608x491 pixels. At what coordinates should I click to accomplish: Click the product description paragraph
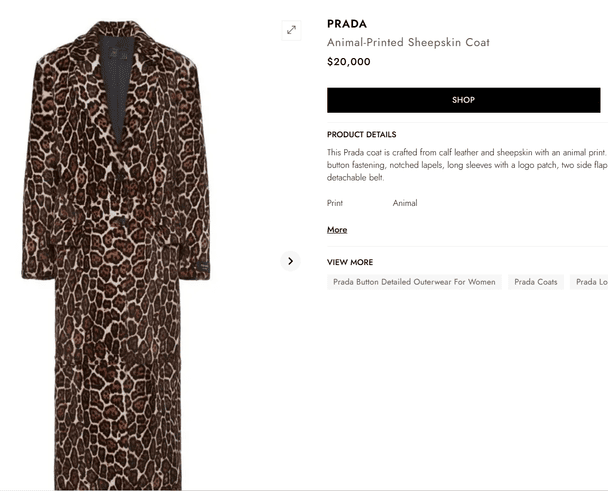467,165
